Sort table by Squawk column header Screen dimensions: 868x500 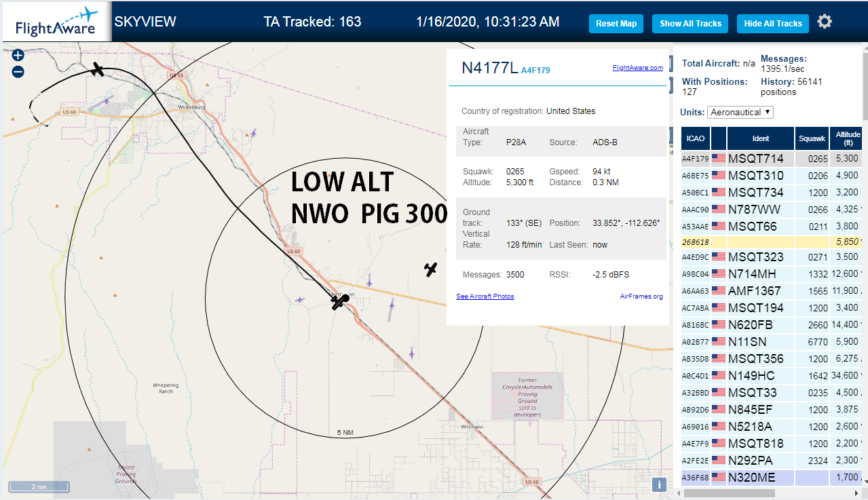coord(812,138)
